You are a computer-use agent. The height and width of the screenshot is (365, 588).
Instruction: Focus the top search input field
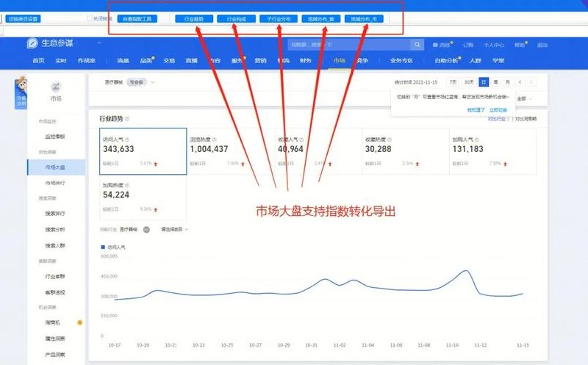pyautogui.click(x=350, y=45)
